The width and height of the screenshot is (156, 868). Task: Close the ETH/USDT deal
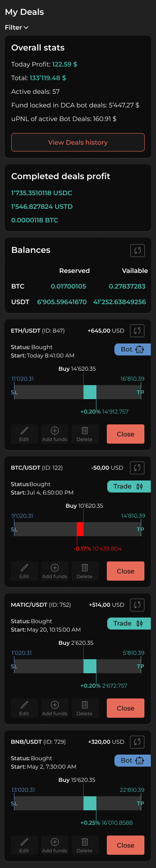[x=126, y=434]
